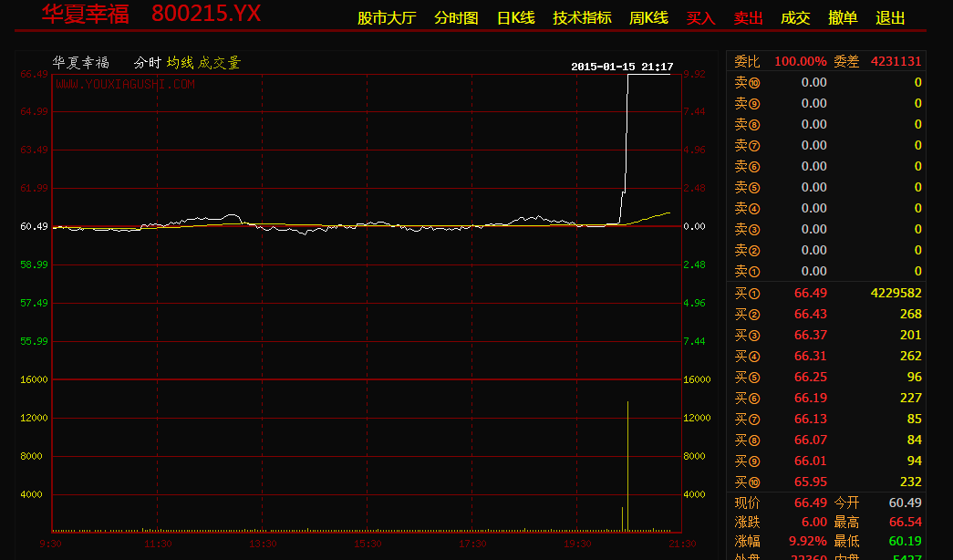
Task: Open the 成交 records menu
Action: click(x=795, y=18)
